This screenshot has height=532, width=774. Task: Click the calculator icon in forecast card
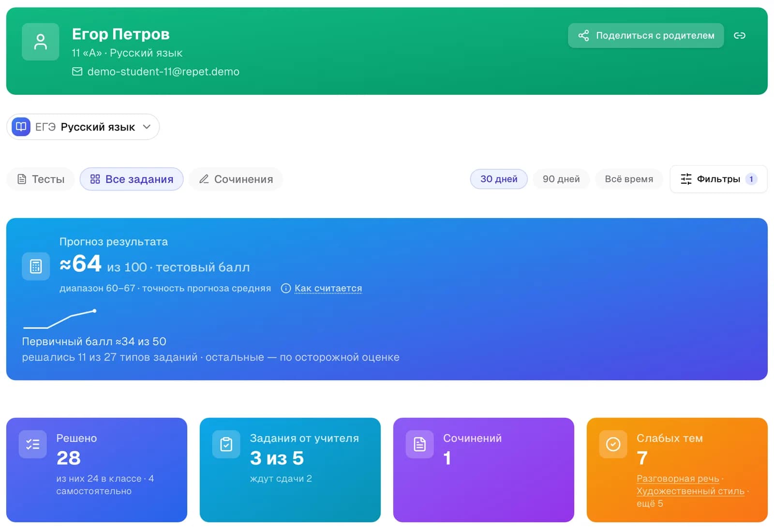[x=36, y=266]
